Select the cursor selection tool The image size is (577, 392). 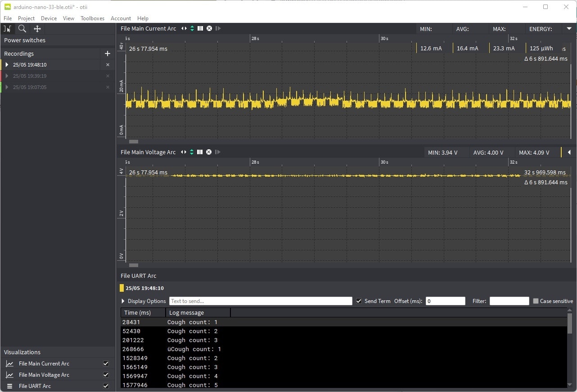[8, 29]
